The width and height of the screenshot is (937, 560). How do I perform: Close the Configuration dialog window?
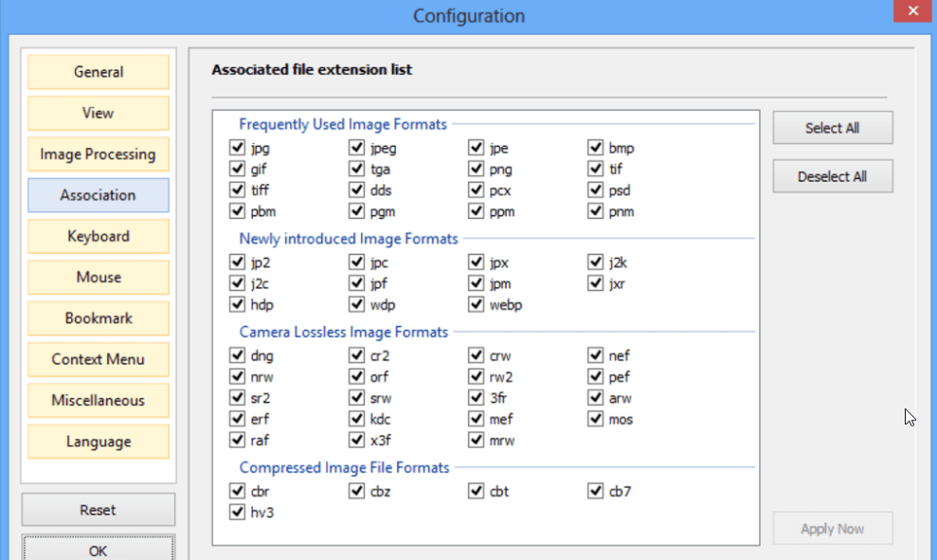[912, 12]
